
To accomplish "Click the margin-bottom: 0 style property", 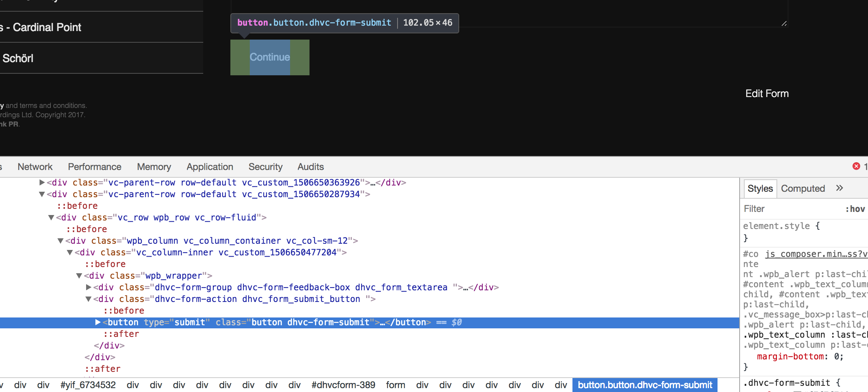I will 800,356.
